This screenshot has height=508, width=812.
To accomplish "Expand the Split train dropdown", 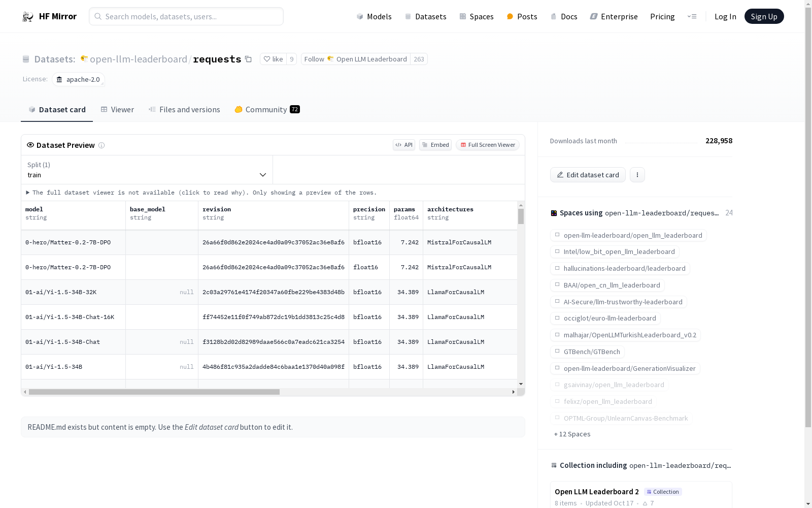I will [x=147, y=170].
